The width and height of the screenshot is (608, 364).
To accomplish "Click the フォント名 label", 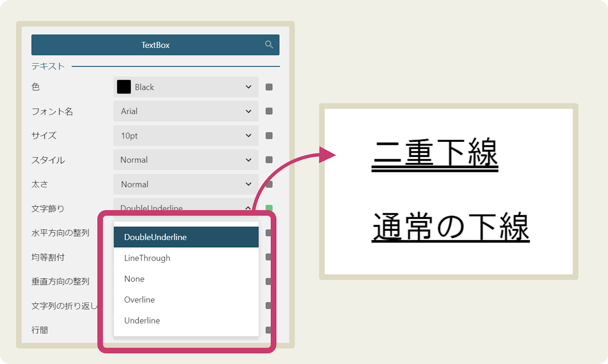I will click(52, 111).
